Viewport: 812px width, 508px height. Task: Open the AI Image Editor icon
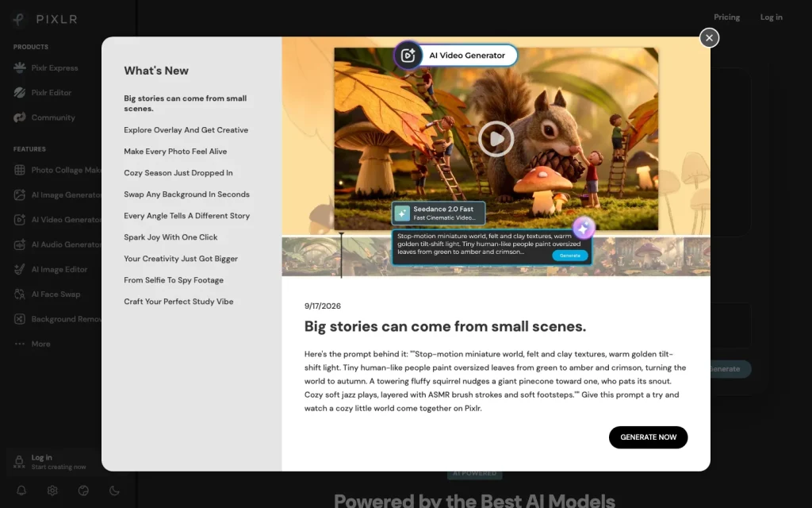pyautogui.click(x=20, y=270)
